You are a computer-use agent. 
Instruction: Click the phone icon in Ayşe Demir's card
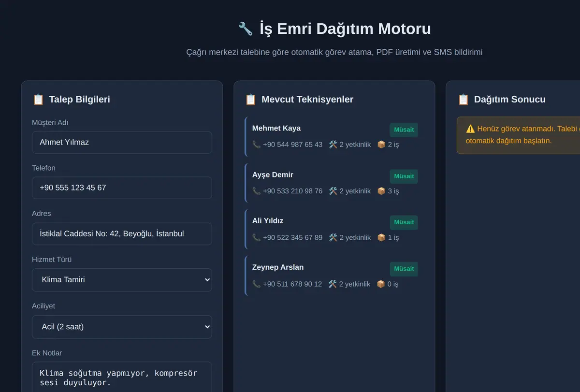pyautogui.click(x=256, y=191)
